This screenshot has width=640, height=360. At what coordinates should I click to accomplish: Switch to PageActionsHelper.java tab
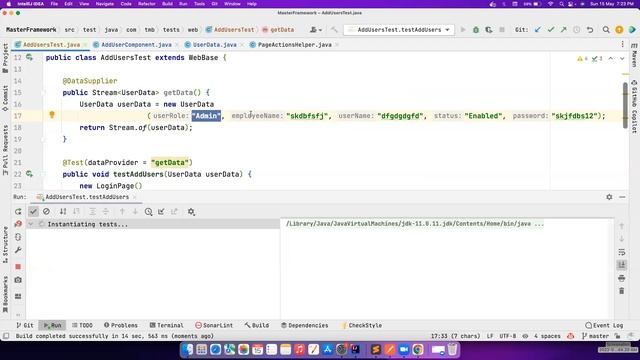294,44
